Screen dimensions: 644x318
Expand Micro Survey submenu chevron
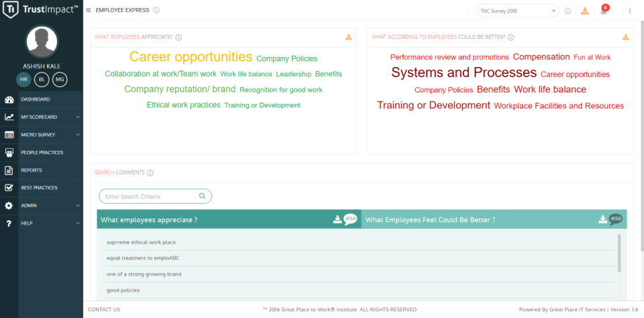(x=78, y=135)
